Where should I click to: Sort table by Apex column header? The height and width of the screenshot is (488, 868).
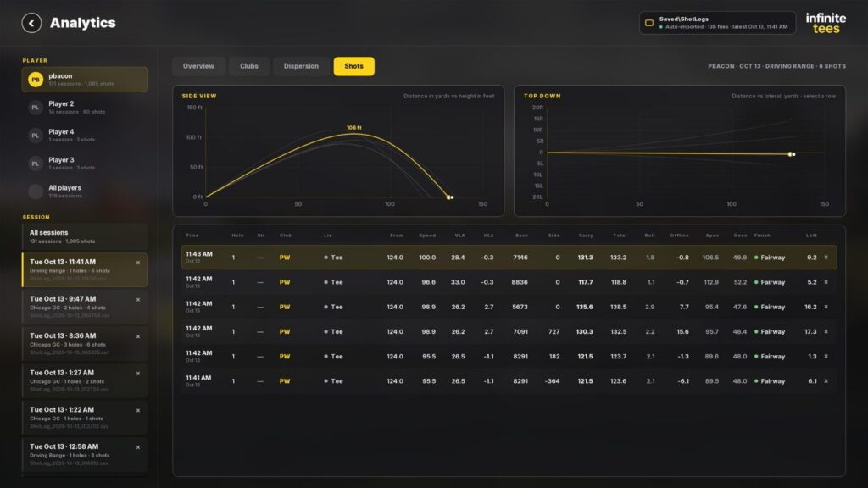712,236
